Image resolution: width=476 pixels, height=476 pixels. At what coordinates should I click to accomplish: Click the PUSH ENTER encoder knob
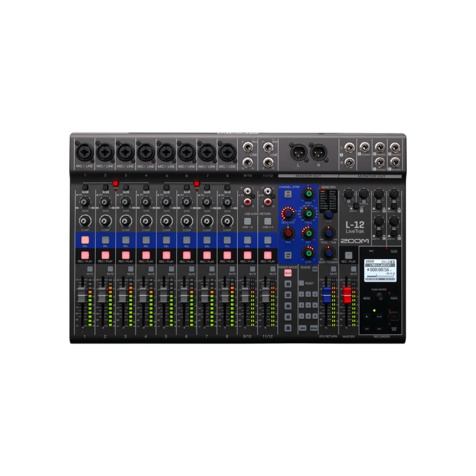379,297
